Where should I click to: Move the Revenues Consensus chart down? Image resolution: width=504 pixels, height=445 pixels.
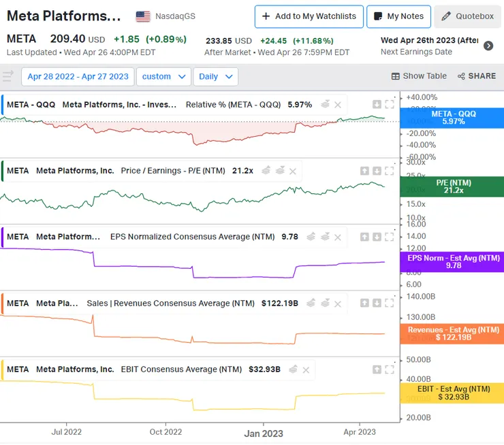tap(377, 303)
